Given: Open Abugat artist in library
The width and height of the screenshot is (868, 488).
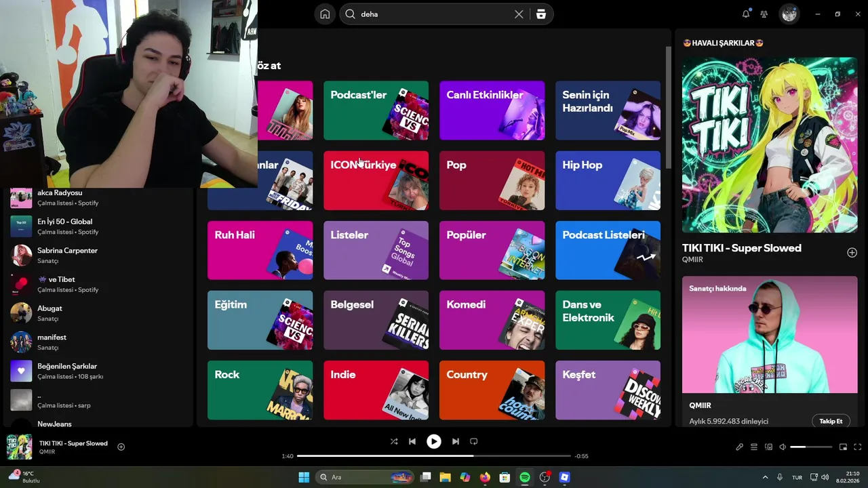Looking at the screenshot, I should pos(98,313).
